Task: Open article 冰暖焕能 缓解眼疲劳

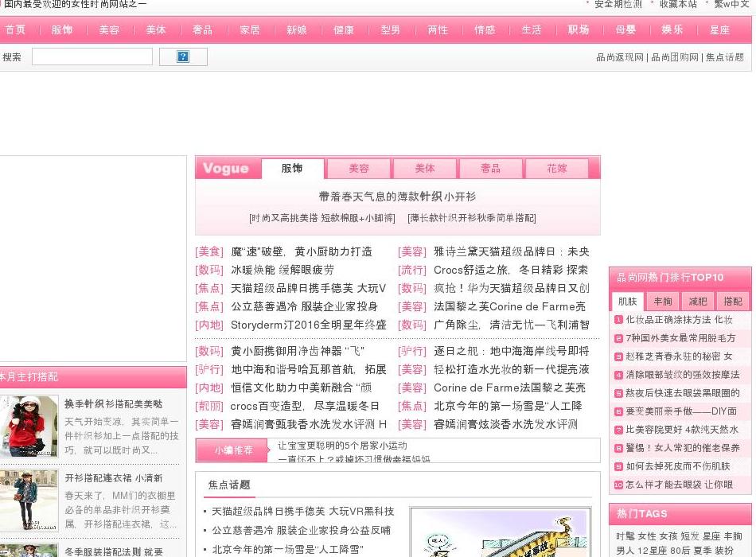Action: pos(282,270)
